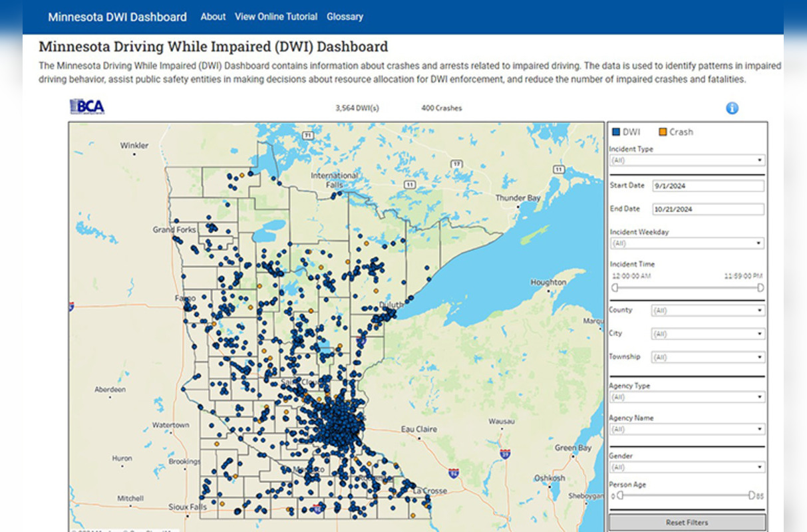Image resolution: width=807 pixels, height=532 pixels.
Task: Click the Reset Filters button
Action: point(687,522)
